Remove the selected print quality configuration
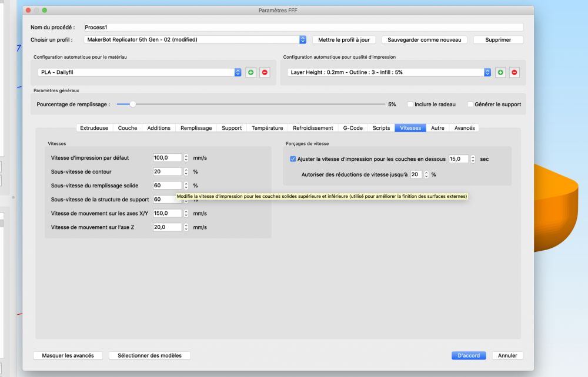Viewport: 588px width, 377px height. click(514, 72)
